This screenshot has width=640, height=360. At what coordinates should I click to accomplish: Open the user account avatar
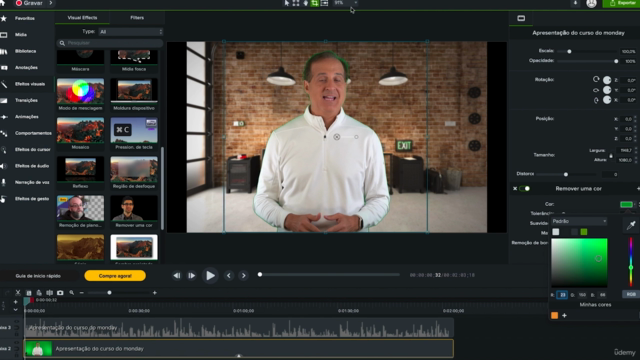click(591, 3)
